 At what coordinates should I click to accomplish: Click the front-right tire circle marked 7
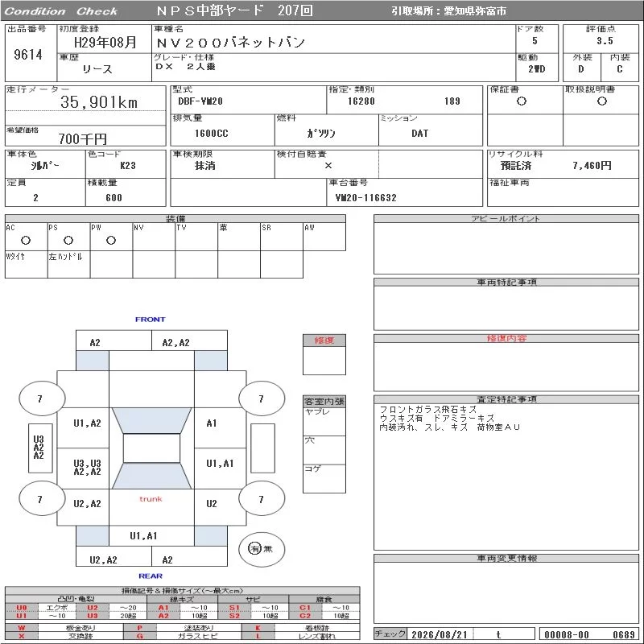tap(262, 398)
